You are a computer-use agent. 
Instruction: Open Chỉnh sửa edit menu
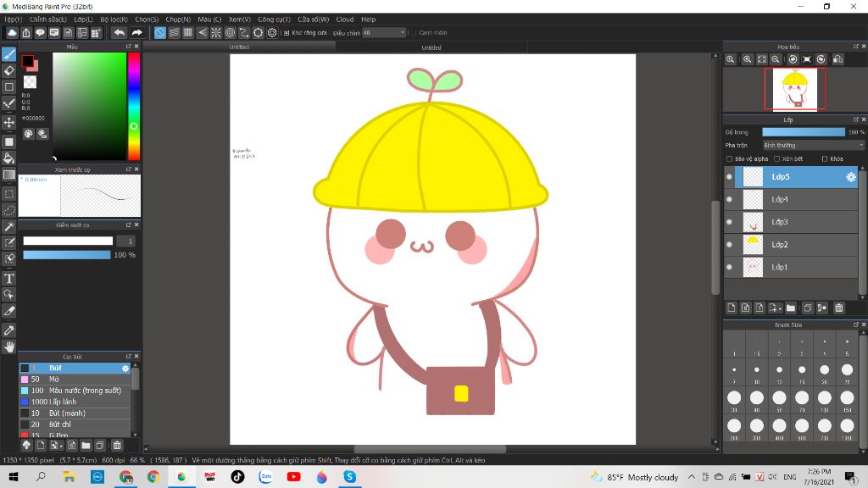pyautogui.click(x=47, y=19)
